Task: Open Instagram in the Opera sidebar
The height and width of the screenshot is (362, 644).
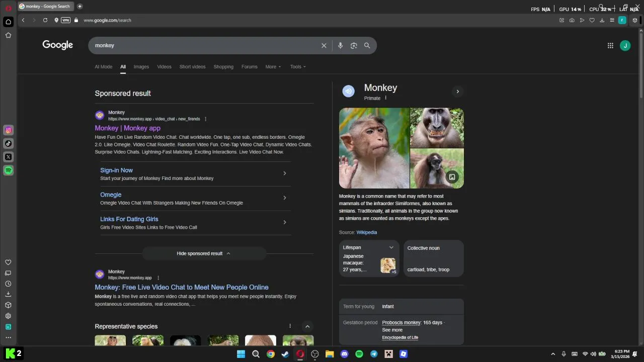Action: pos(9,130)
